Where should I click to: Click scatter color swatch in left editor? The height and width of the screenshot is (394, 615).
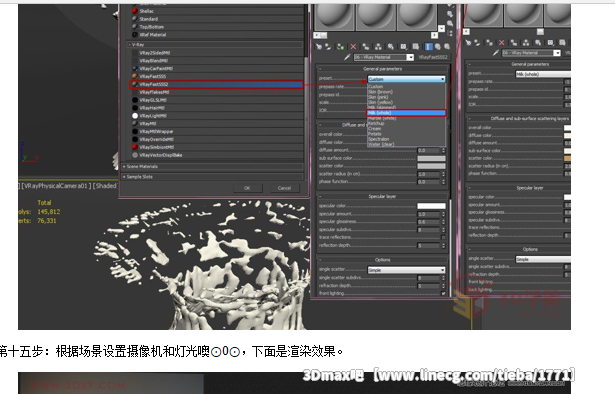(431, 166)
